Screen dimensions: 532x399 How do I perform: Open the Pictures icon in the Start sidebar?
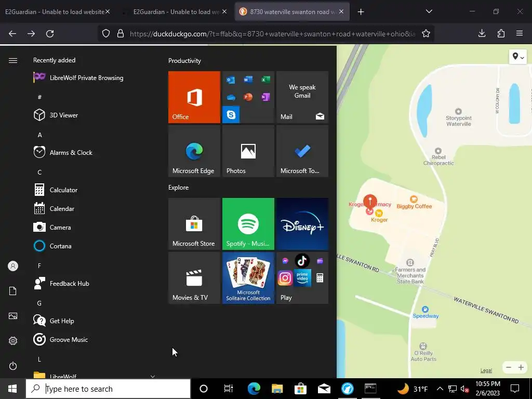[13, 316]
